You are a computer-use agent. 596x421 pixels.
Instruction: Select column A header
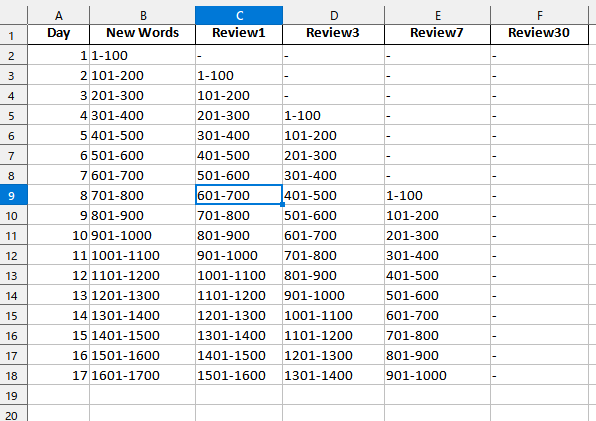(x=59, y=15)
